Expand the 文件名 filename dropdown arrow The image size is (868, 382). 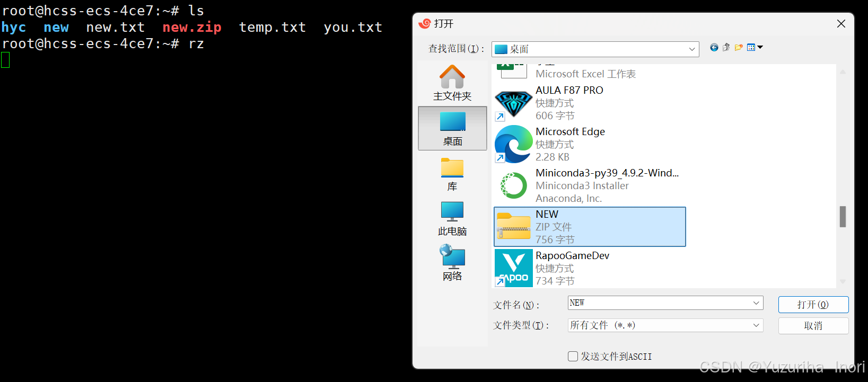[x=756, y=303]
